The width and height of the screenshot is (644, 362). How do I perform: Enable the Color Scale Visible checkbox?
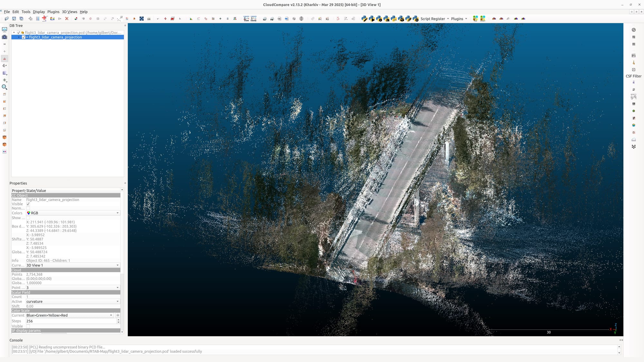28,326
